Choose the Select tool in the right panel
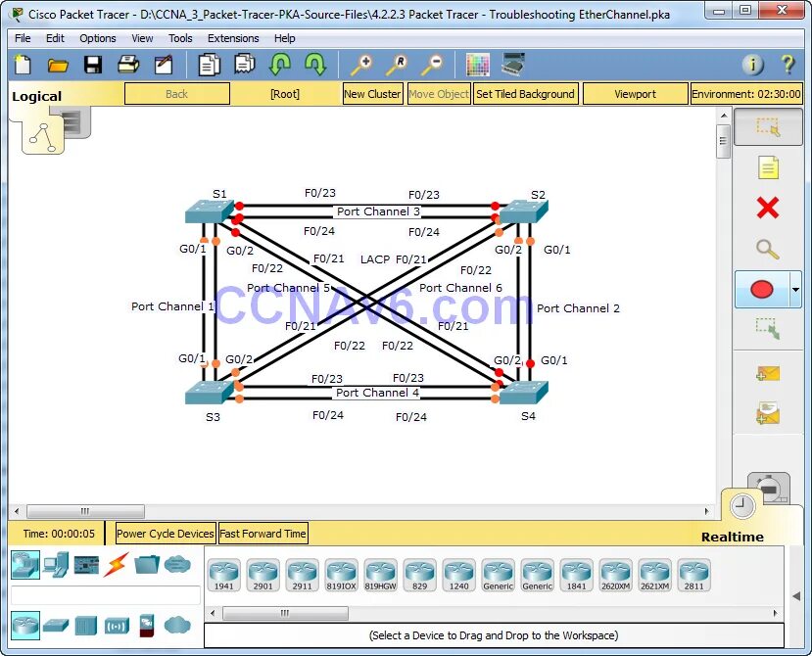Screen dimensions: 812x656 tap(768, 127)
